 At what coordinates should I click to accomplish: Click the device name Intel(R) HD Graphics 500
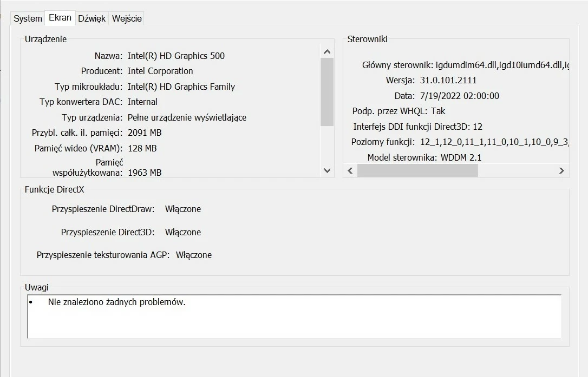176,56
